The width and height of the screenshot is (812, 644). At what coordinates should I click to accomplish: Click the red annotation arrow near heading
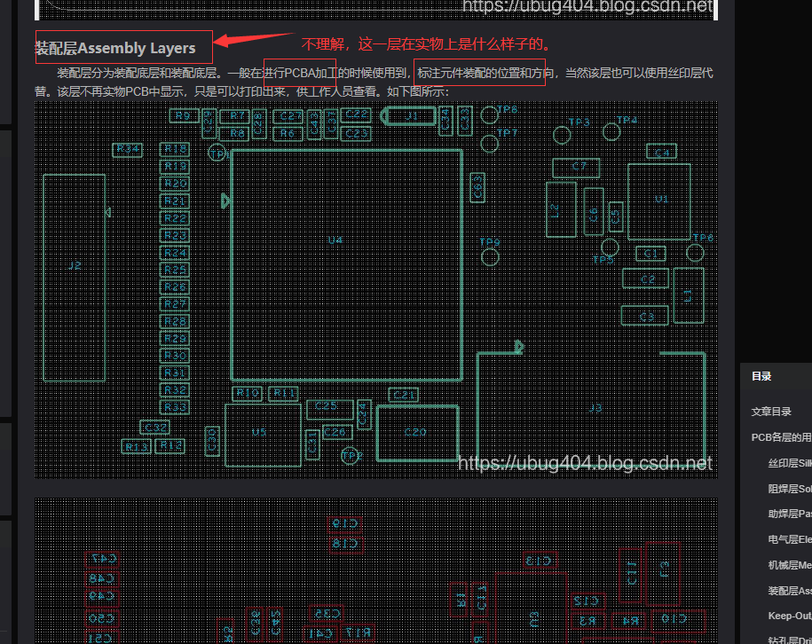click(x=254, y=39)
